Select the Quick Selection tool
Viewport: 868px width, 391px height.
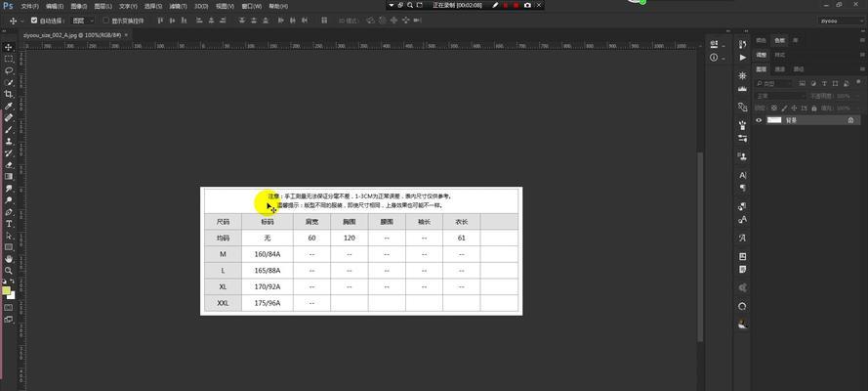(9, 82)
